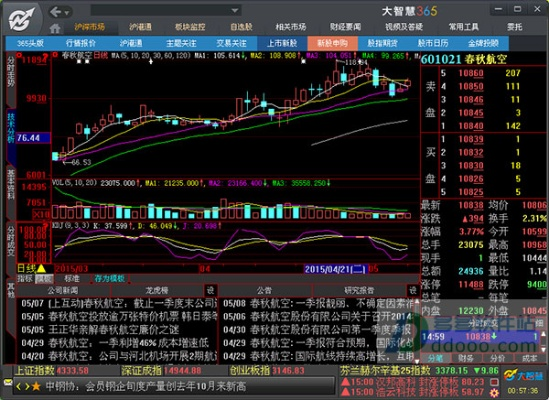The height and width of the screenshot is (400, 549).
Task: Open 04/30 announcement 第一季度季报
Action: [330, 330]
